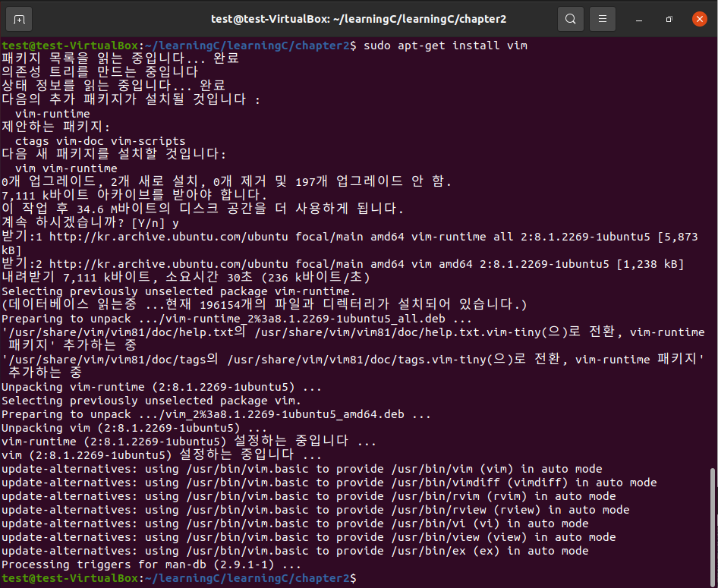This screenshot has width=718, height=588.
Task: Click the line 'ctags vim-doc vim-scripts'
Action: coord(100,141)
